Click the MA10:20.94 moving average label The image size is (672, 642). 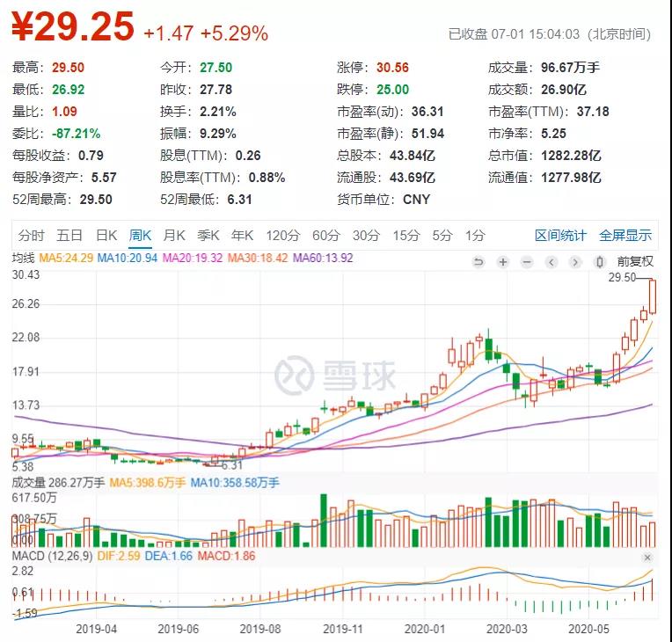coord(128,258)
